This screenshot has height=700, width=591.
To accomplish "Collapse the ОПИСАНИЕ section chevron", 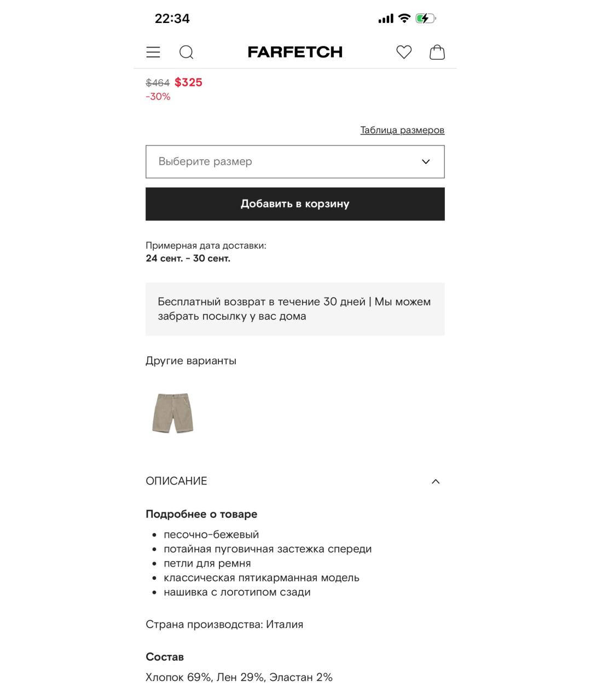I will 436,481.
